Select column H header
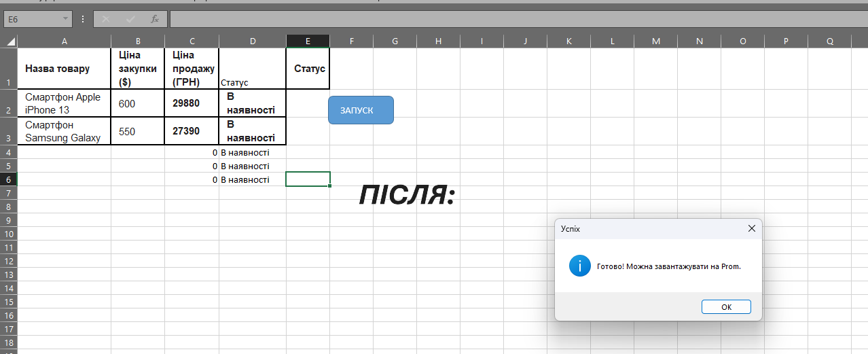The width and height of the screenshot is (868, 354). (439, 41)
